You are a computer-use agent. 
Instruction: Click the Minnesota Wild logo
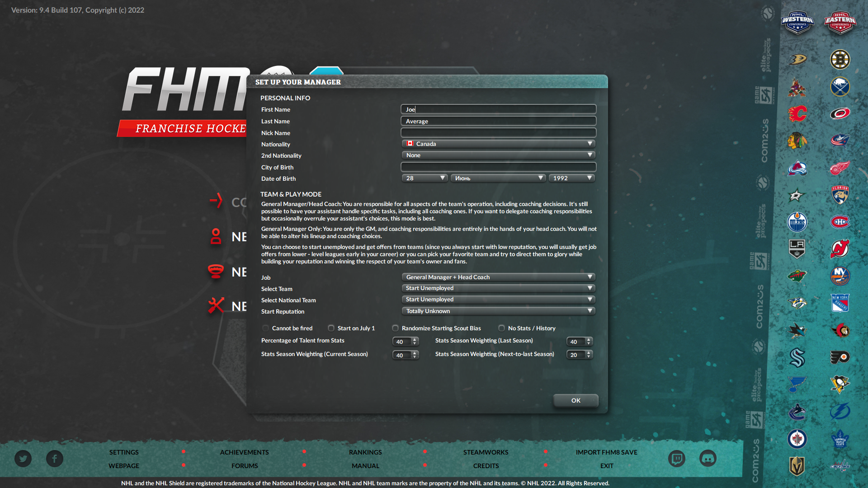point(797,276)
